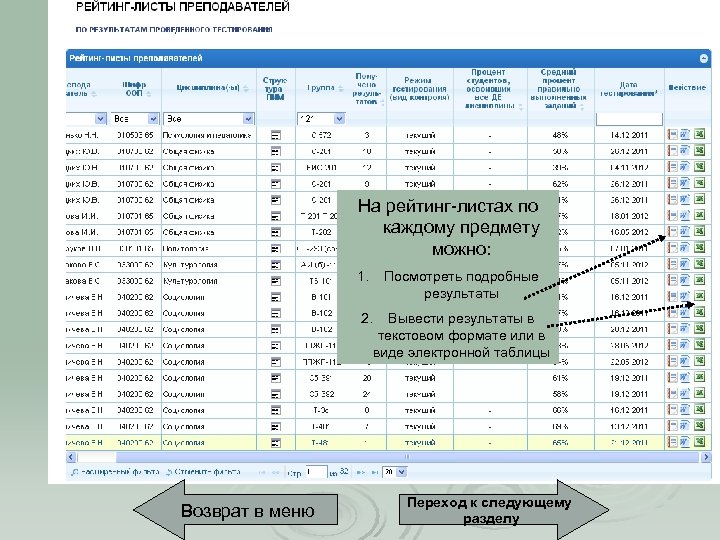Export the 18.01.2012 row to Word
Viewport: 720px width, 540px height.
[x=685, y=215]
